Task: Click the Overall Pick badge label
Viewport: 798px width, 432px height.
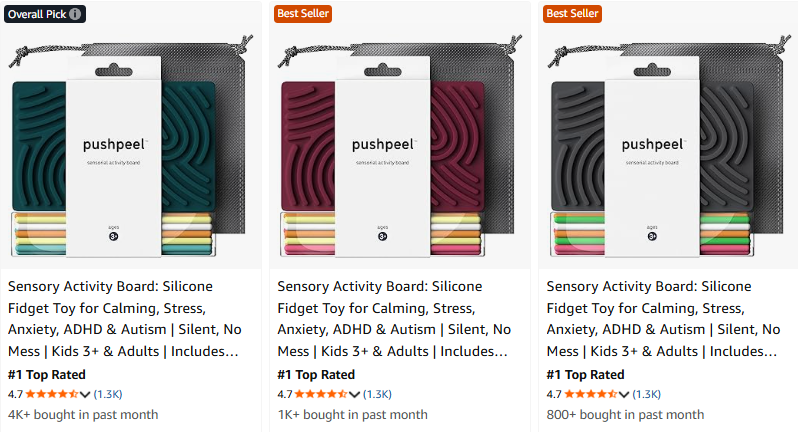Action: (x=36, y=13)
